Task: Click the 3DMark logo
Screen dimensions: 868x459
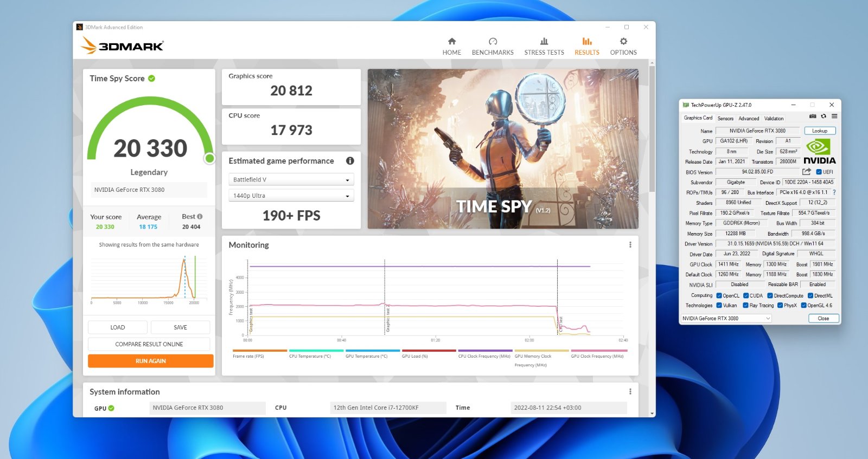Action: (x=123, y=46)
